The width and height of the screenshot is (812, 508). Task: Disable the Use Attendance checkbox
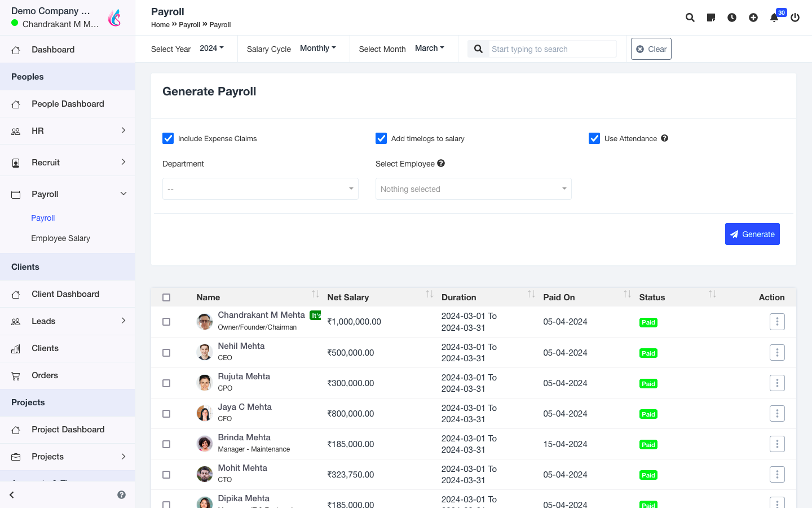(594, 138)
